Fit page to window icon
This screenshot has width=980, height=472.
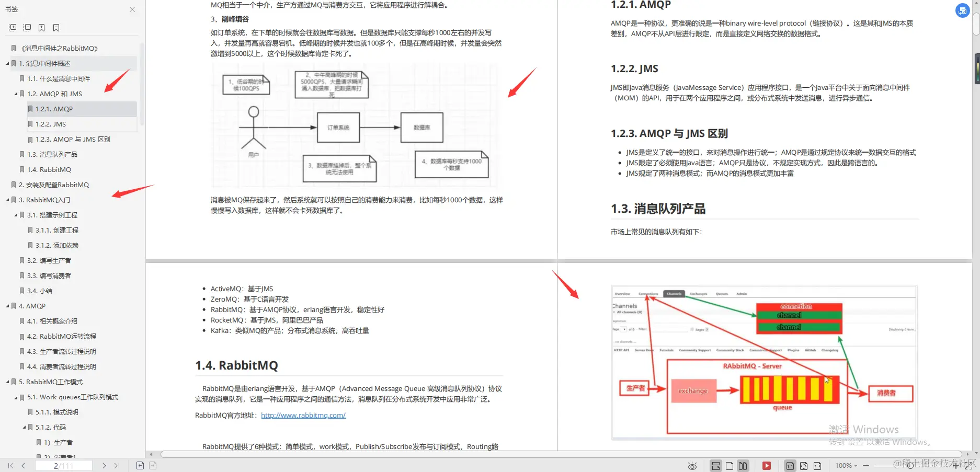[804, 466]
